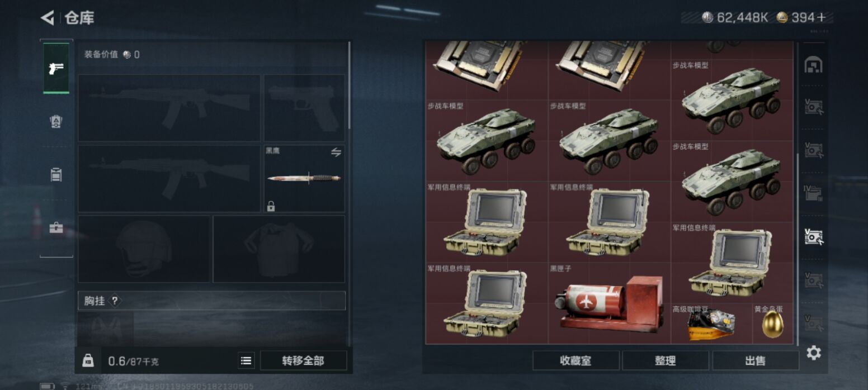Select the 高级咖啡豆 coffee beans item

coord(711,323)
